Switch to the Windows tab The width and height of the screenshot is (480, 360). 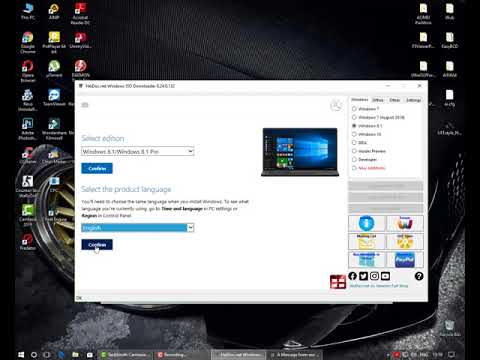coord(360,100)
